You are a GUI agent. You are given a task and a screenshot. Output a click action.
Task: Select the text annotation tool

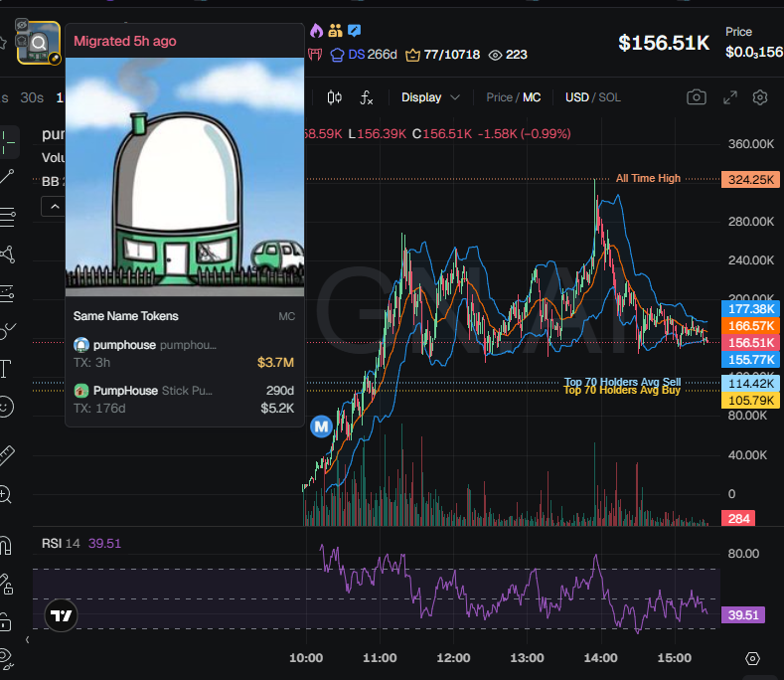(5, 369)
